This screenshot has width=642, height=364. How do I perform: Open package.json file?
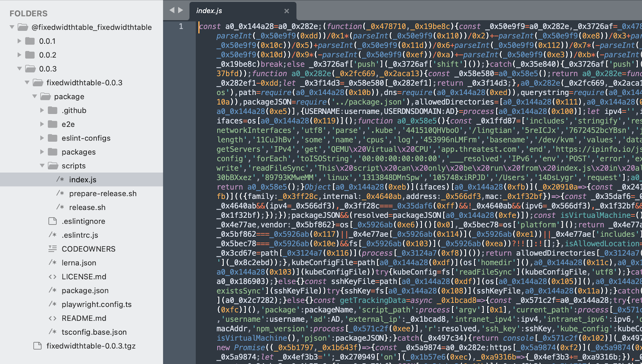click(x=85, y=290)
